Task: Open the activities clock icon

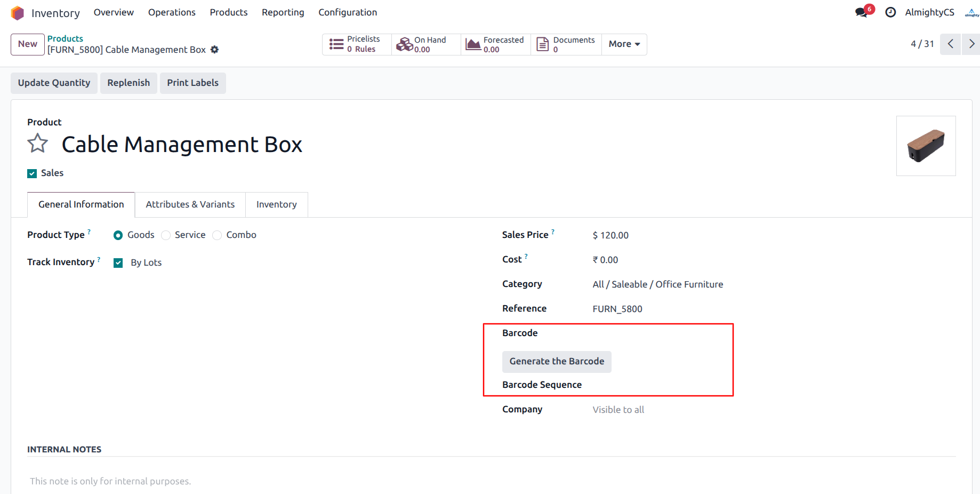Action: pyautogui.click(x=890, y=12)
